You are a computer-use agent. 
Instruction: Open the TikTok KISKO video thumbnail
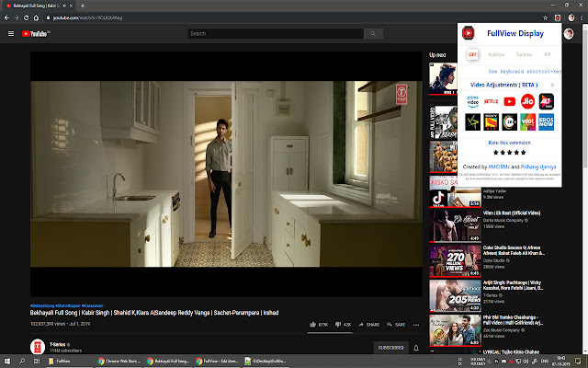point(456,191)
